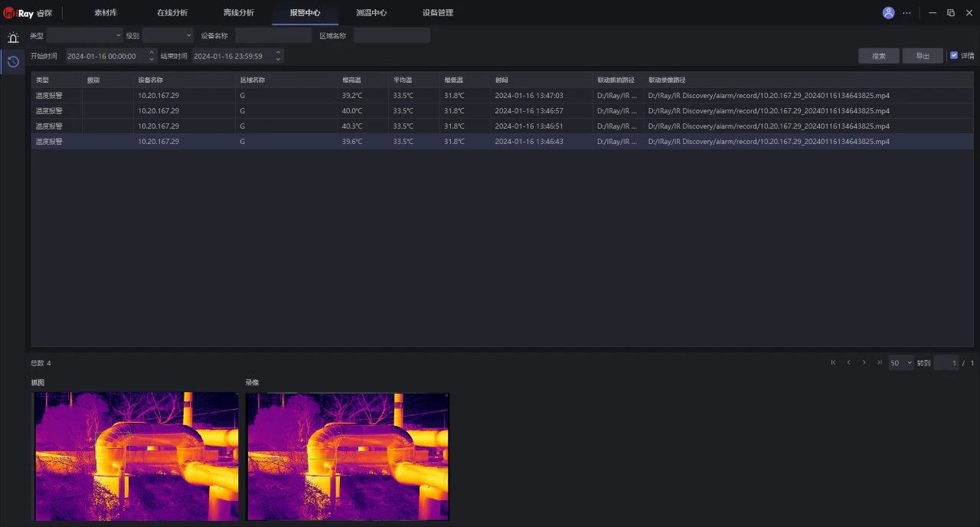Switch to the 测温中心 tab
Image resolution: width=980 pixels, height=527 pixels.
click(371, 13)
